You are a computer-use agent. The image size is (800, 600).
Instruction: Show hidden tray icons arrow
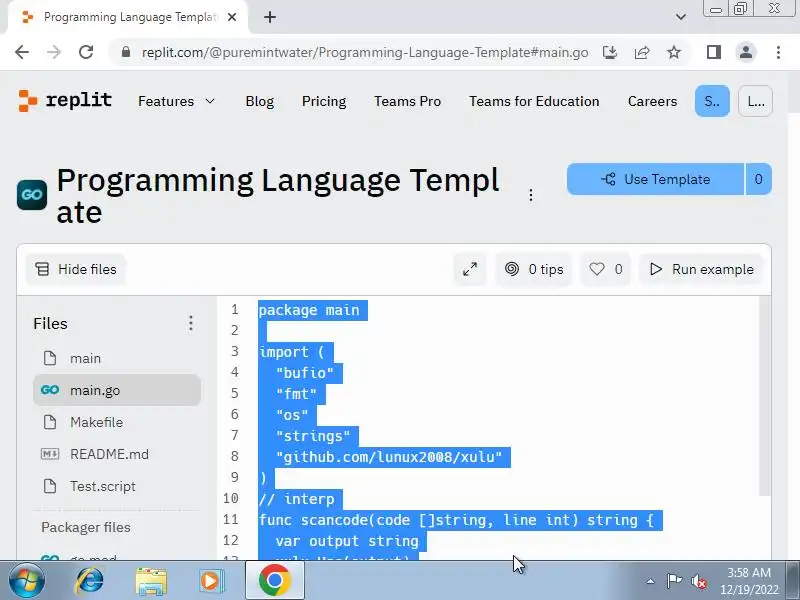click(650, 581)
